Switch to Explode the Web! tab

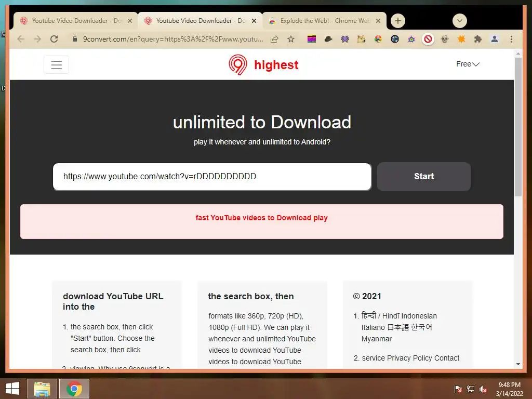324,21
